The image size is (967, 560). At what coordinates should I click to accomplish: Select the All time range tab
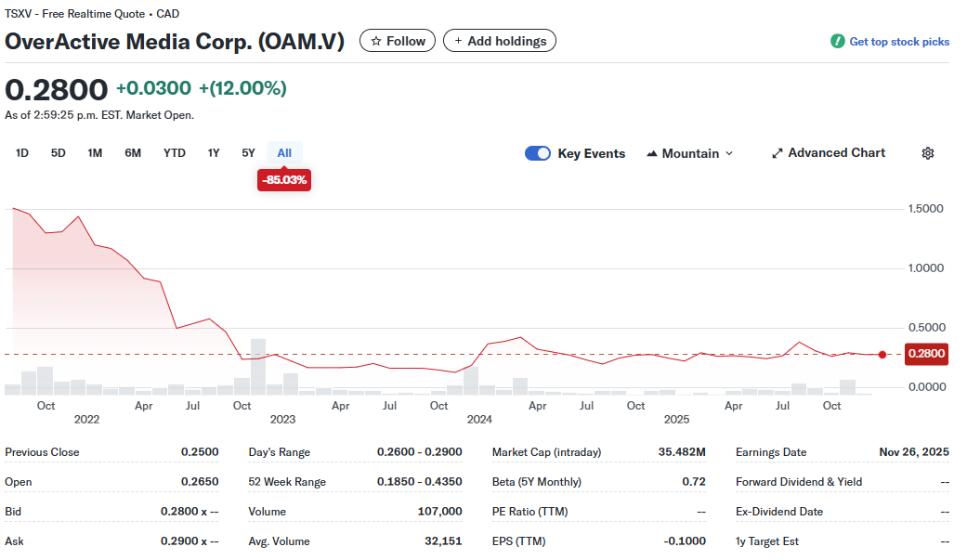pos(284,153)
